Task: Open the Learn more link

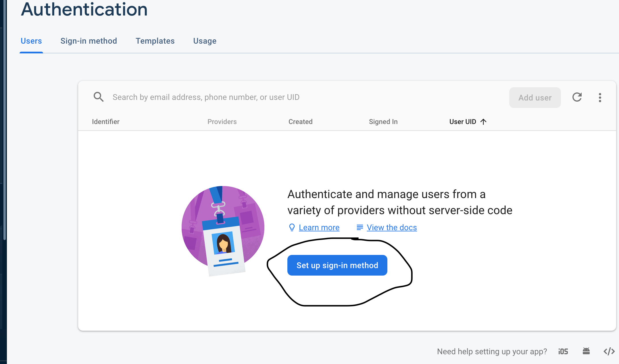Action: pyautogui.click(x=319, y=227)
